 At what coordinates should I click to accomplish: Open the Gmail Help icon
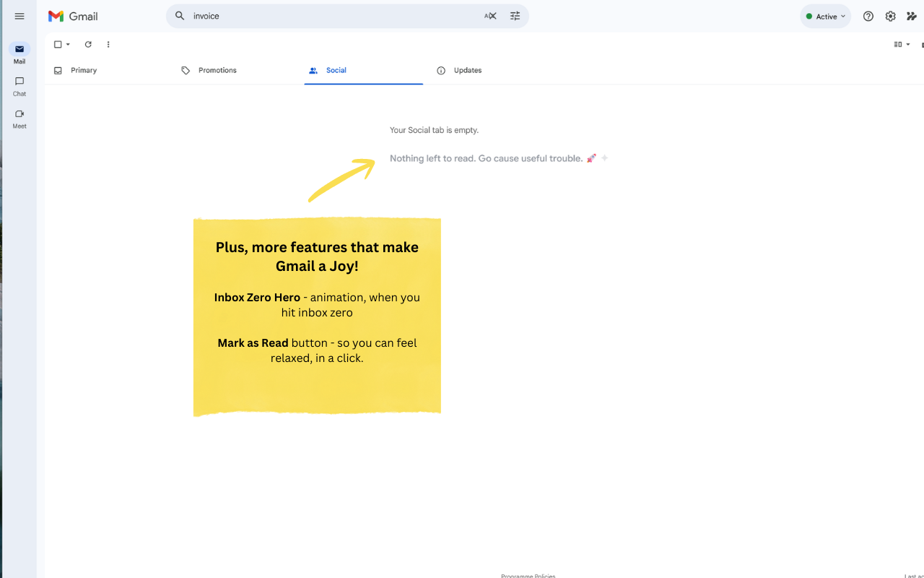coord(868,16)
